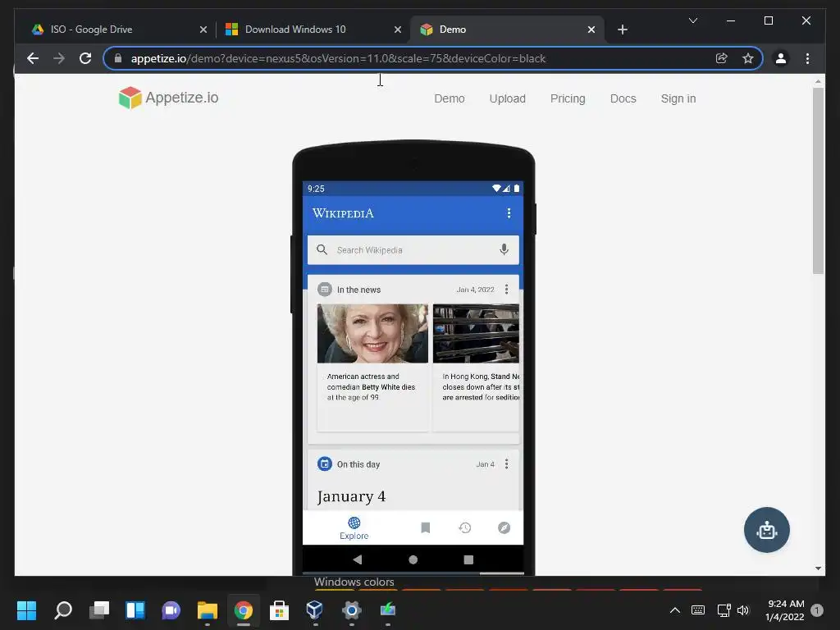
Task: Reload the current page
Action: click(85, 58)
